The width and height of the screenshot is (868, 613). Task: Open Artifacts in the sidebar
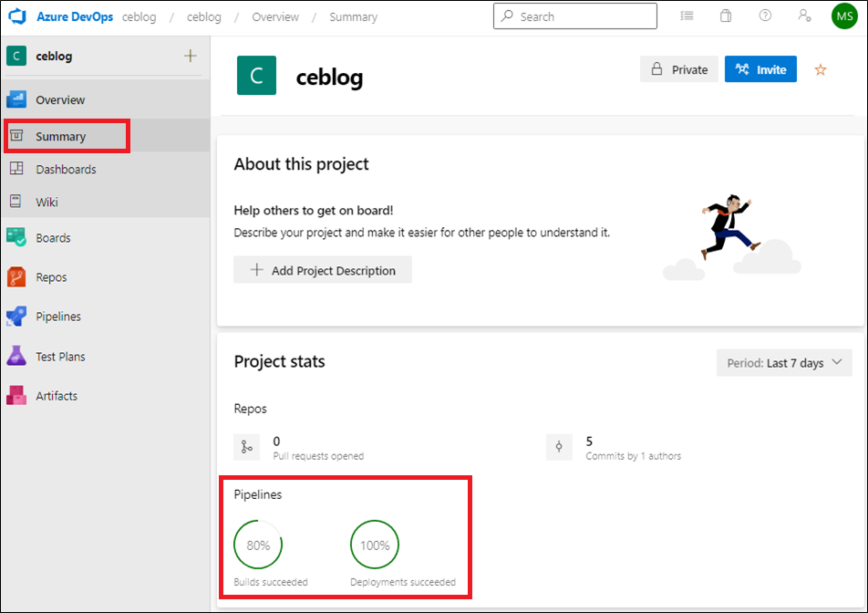(105, 395)
